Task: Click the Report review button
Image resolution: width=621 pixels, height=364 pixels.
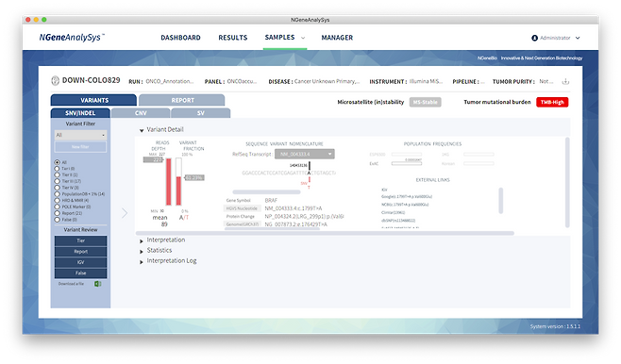Action: click(x=80, y=251)
